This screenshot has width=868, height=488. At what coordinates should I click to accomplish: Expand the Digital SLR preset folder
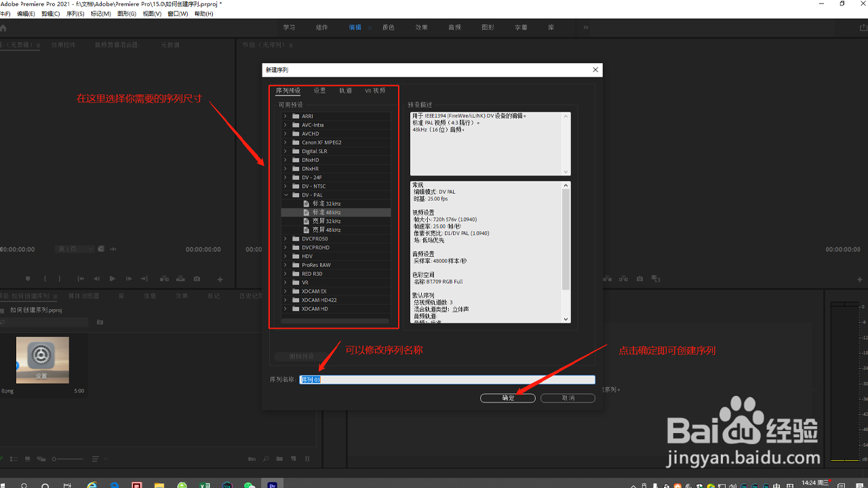[285, 151]
